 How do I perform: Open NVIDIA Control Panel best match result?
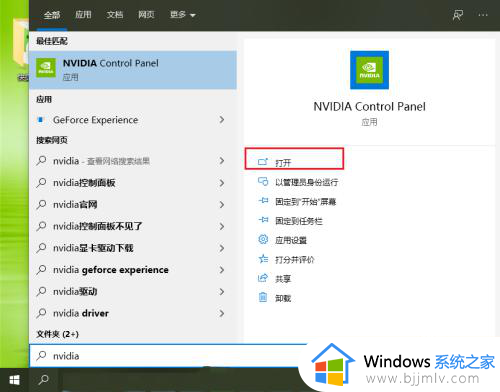[133, 70]
